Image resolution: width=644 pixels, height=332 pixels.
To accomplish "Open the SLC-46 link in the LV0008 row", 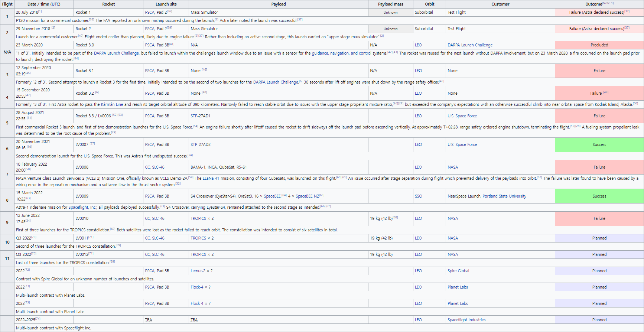I will (x=158, y=167).
